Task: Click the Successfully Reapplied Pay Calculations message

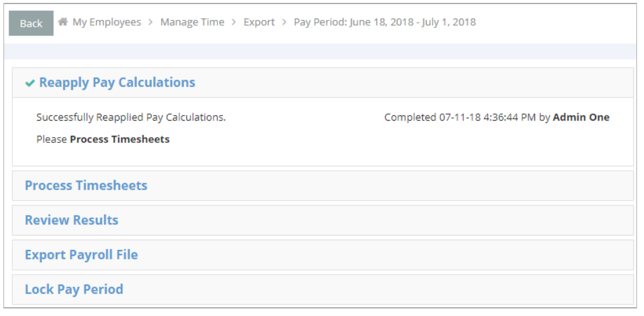Action: [131, 118]
